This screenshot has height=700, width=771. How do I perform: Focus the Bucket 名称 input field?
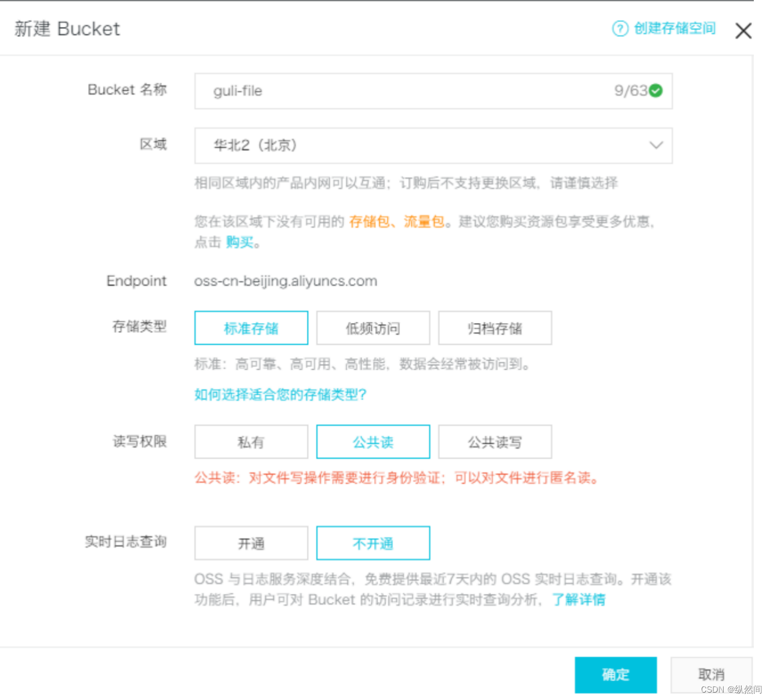[433, 91]
